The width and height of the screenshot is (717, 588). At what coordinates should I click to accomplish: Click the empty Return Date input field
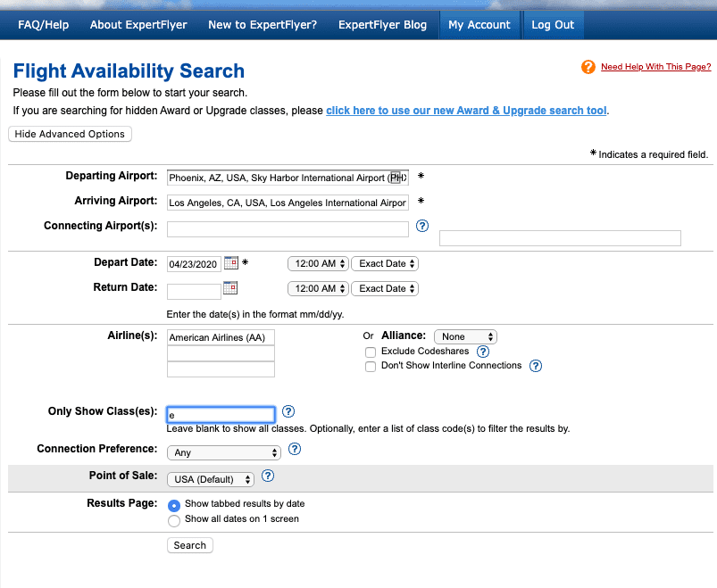(194, 292)
